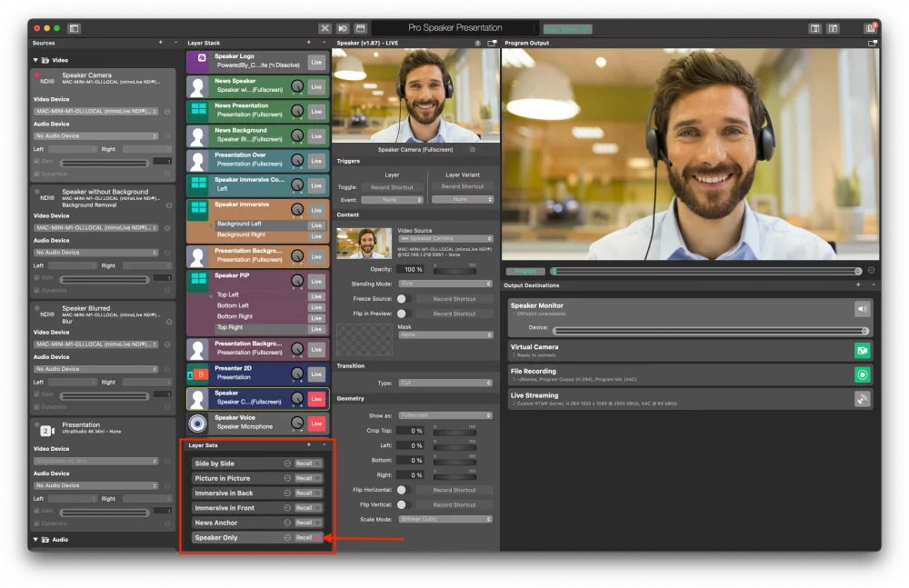This screenshot has height=588, width=909.
Task: Click the Speaker Voice layer audio icon
Action: pos(197,424)
